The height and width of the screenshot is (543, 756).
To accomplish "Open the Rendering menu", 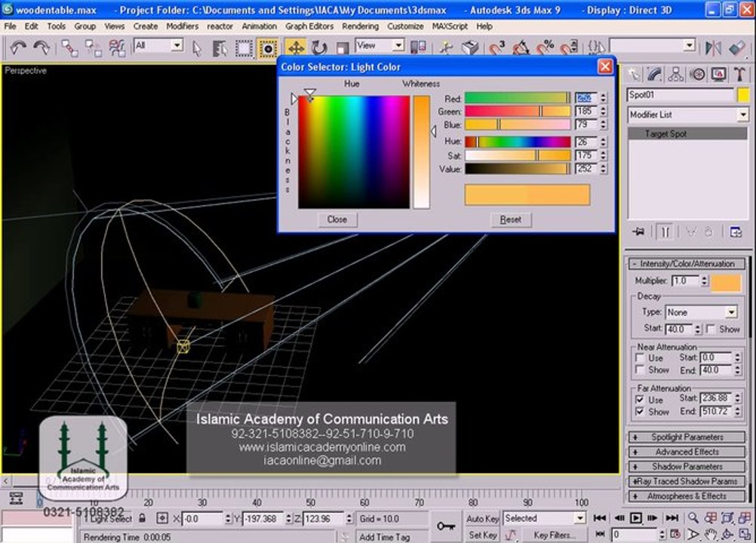I will 360,26.
